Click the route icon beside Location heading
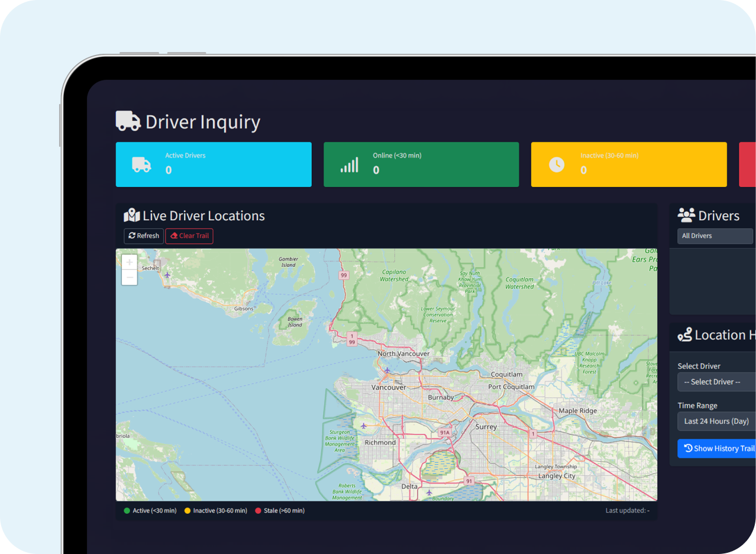This screenshot has height=554, width=756. point(684,335)
